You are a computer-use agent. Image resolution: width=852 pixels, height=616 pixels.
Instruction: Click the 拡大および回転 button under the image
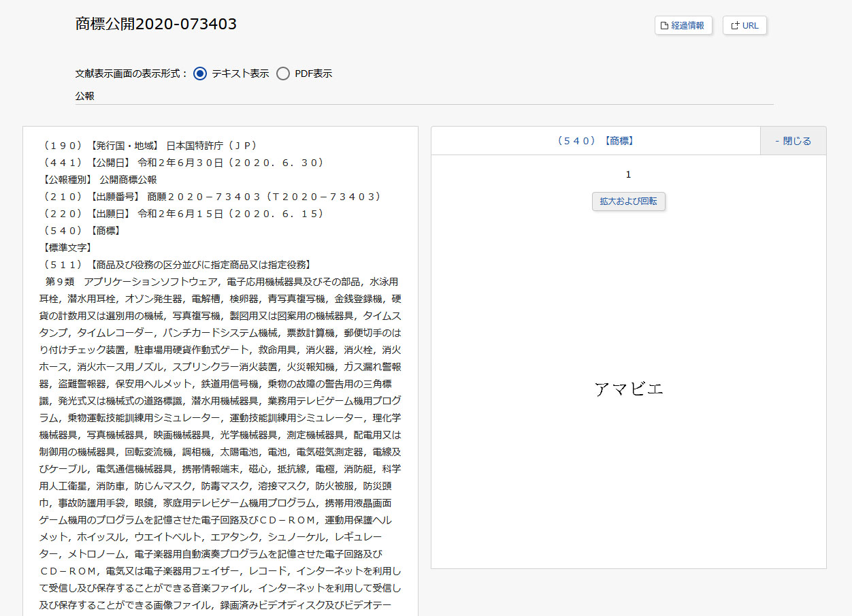628,201
